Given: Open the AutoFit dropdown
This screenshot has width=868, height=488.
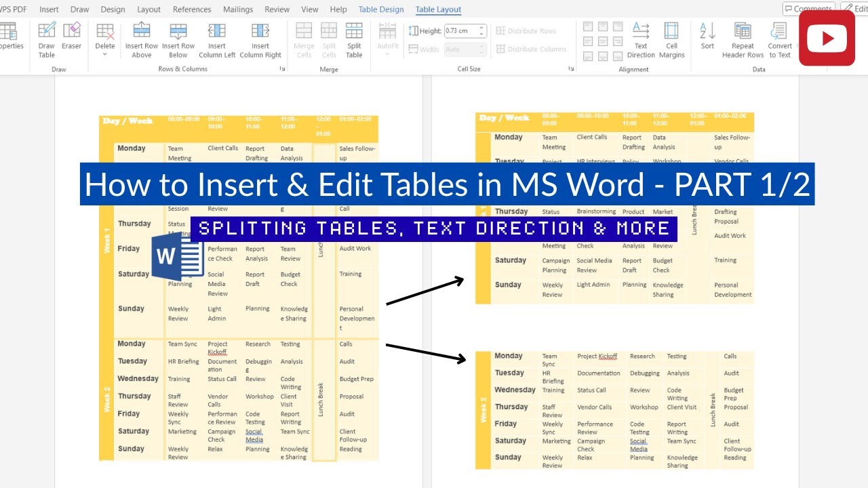Looking at the screenshot, I should (x=388, y=40).
